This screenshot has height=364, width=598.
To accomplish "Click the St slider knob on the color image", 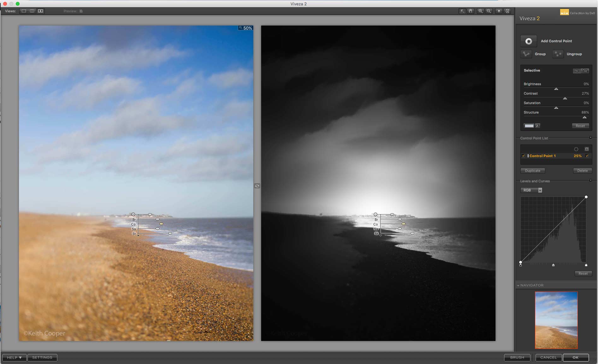I will 170,233.
